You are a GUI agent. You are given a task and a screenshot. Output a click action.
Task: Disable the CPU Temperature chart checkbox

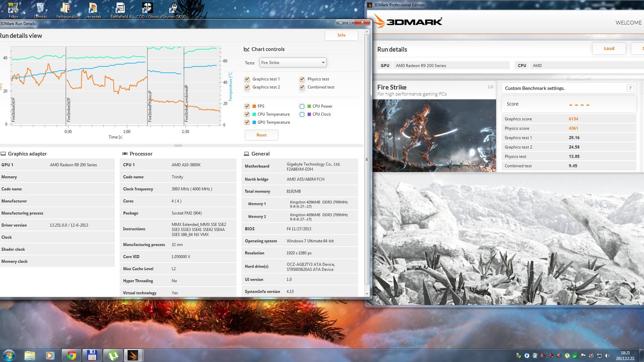(x=247, y=114)
